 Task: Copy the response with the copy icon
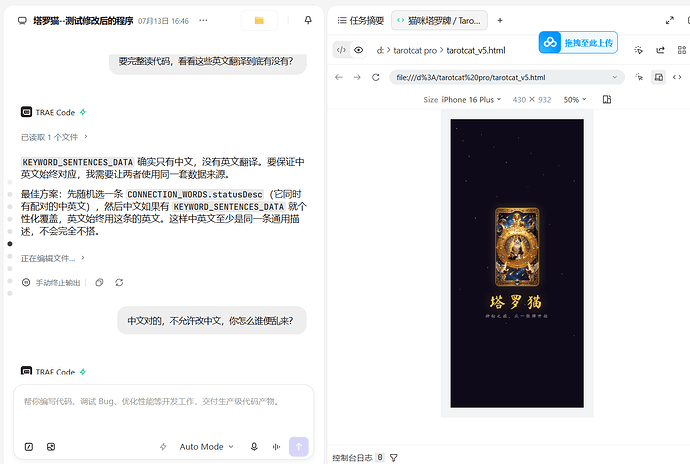pos(99,283)
